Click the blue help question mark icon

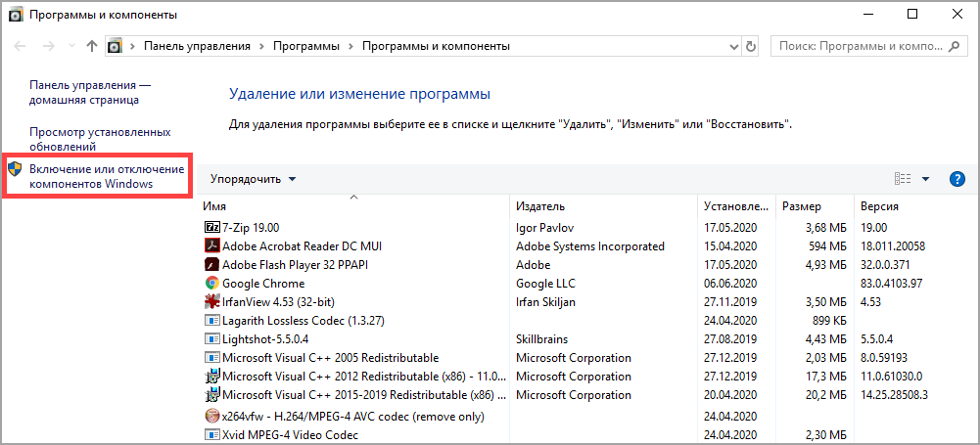tap(957, 179)
